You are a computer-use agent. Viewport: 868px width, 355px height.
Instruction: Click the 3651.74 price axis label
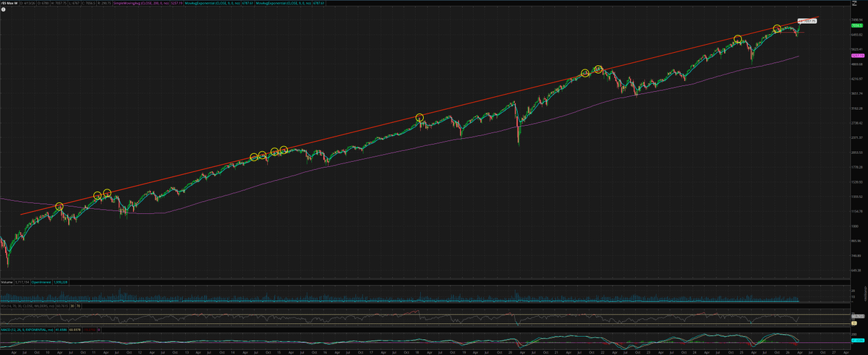pyautogui.click(x=858, y=93)
